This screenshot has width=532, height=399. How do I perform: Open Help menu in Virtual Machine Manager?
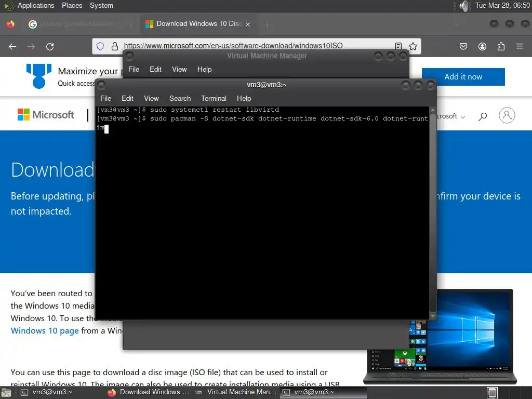pyautogui.click(x=204, y=69)
